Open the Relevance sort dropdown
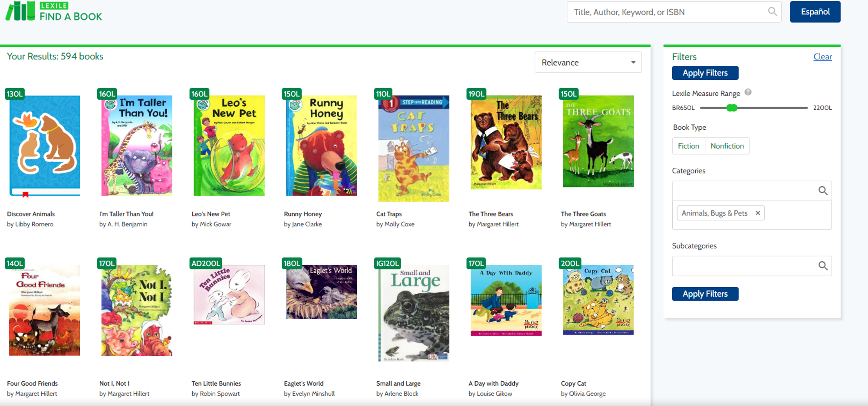Screen dimensions: 868x406 pos(588,62)
